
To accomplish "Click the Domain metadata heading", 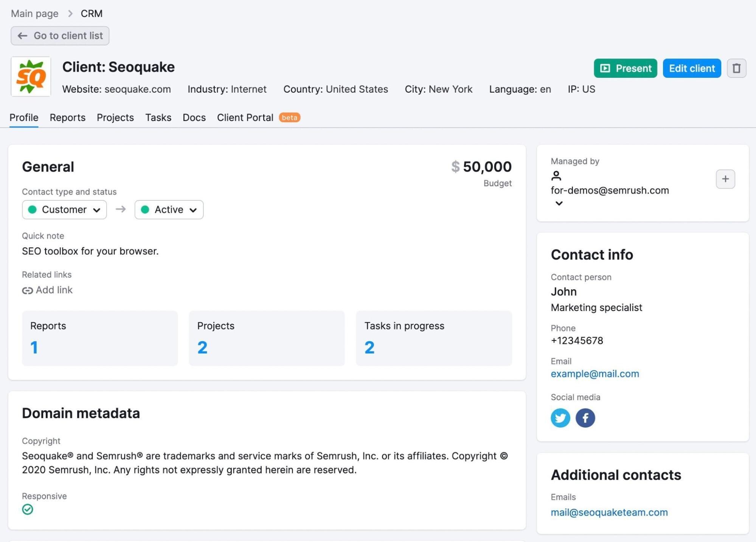I will (x=81, y=413).
